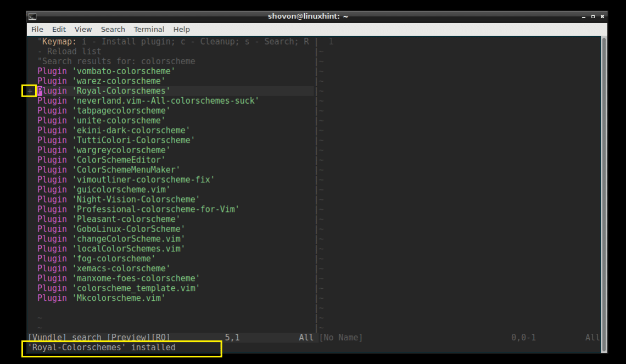The width and height of the screenshot is (626, 364).
Task: Click the 'fog-colorscheme' plugin line
Action: 97,259
